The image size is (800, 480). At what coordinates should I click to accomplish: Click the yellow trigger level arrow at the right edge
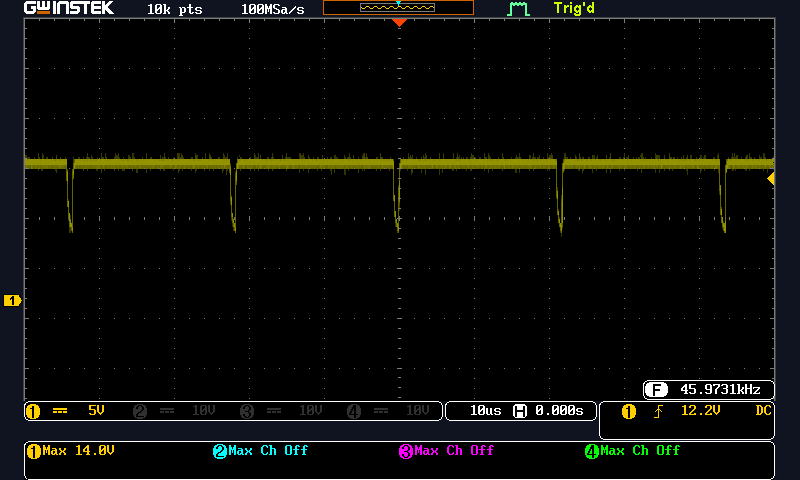[771, 179]
